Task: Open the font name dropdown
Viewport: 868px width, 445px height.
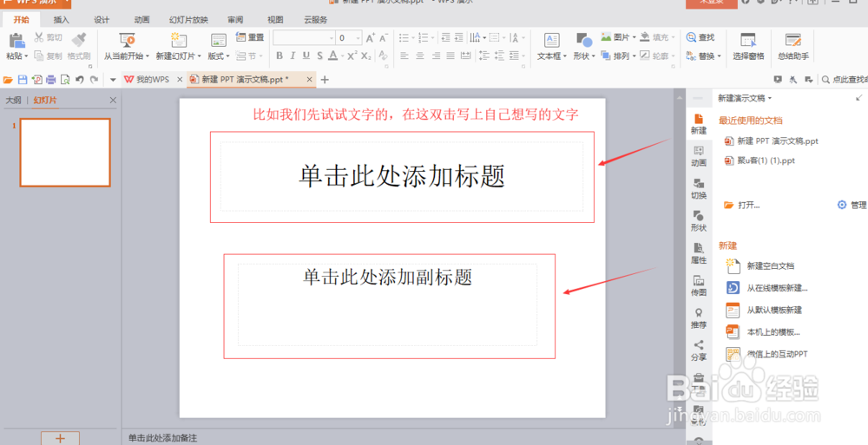Action: (x=332, y=37)
